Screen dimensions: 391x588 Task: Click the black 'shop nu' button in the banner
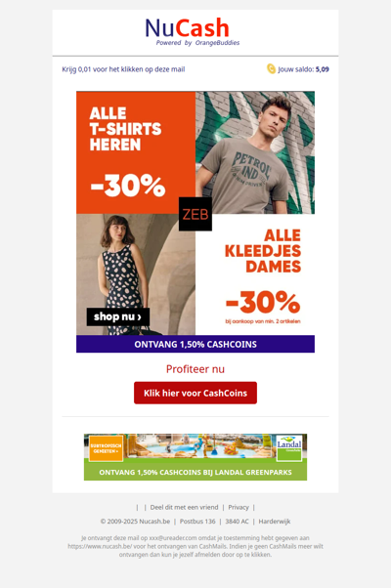click(x=118, y=316)
